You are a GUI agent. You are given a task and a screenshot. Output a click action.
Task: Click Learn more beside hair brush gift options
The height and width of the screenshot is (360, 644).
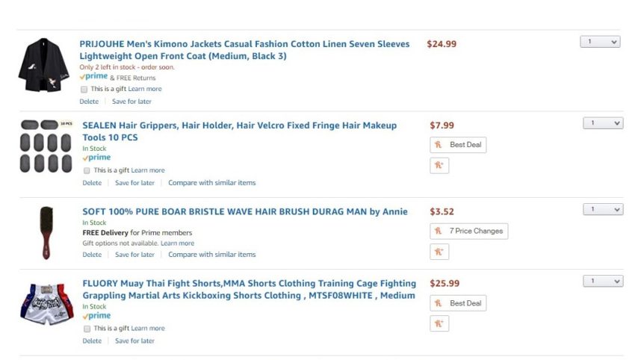pyautogui.click(x=177, y=243)
